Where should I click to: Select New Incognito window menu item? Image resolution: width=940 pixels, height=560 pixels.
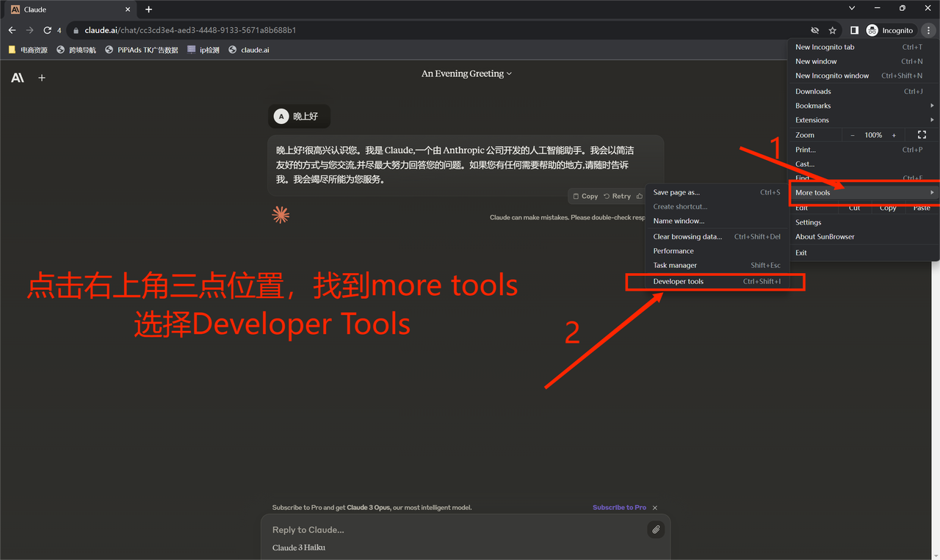tap(863, 76)
